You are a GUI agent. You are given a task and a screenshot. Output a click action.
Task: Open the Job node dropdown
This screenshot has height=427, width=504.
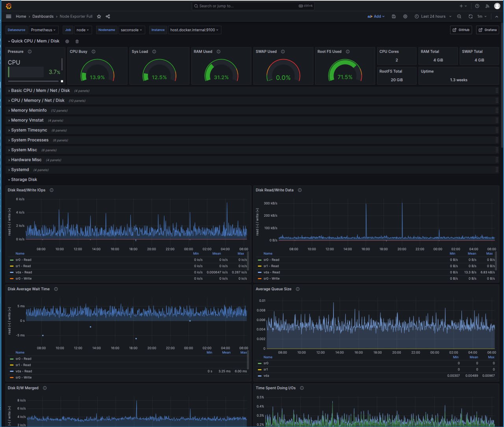[x=83, y=30]
